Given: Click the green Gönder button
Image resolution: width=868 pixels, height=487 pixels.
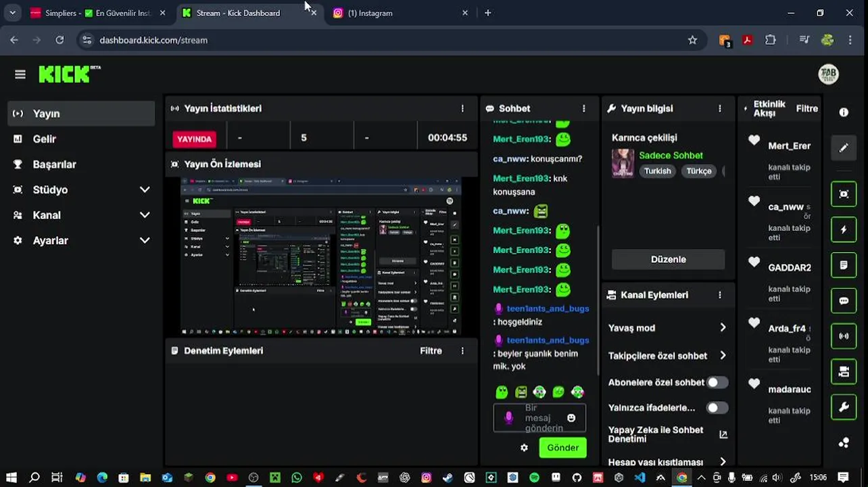Looking at the screenshot, I should click(x=562, y=448).
